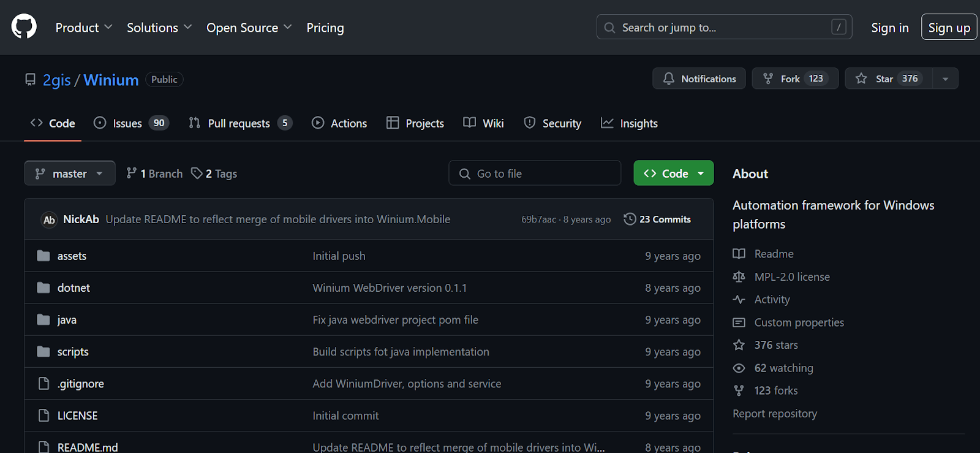Open the assets folder
This screenshot has width=980, height=453.
point(72,256)
